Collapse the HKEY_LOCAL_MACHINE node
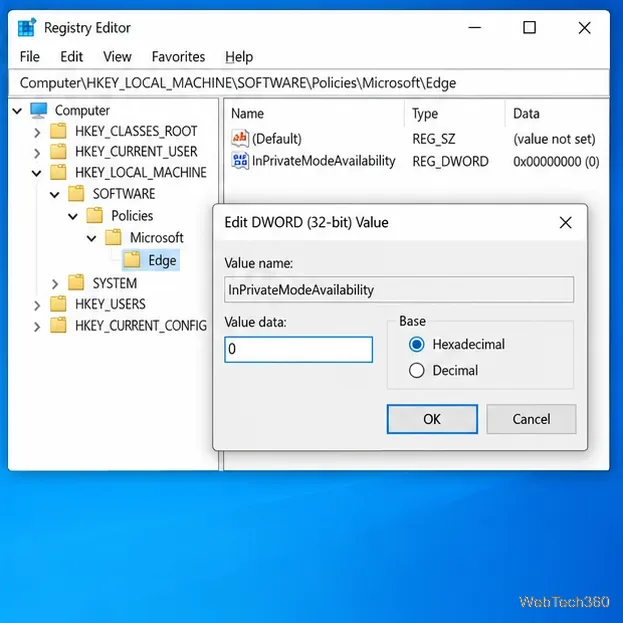The height and width of the screenshot is (623, 623). click(37, 173)
